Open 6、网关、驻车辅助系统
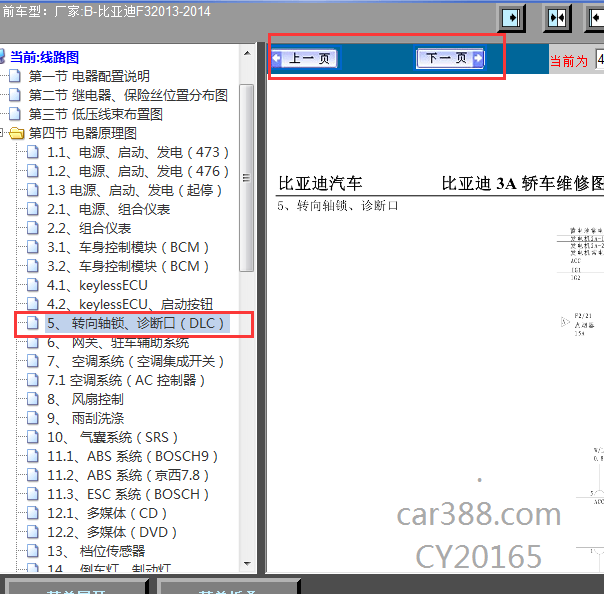 118,342
